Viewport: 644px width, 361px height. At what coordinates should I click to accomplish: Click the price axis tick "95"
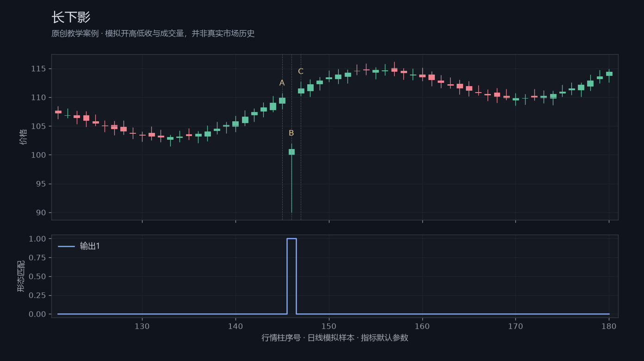41,184
